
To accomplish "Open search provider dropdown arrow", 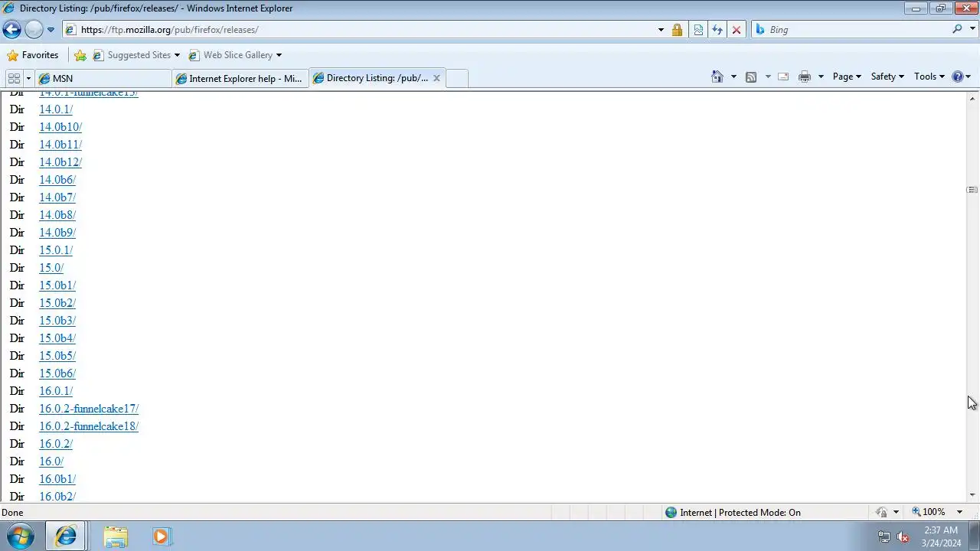I will (972, 30).
